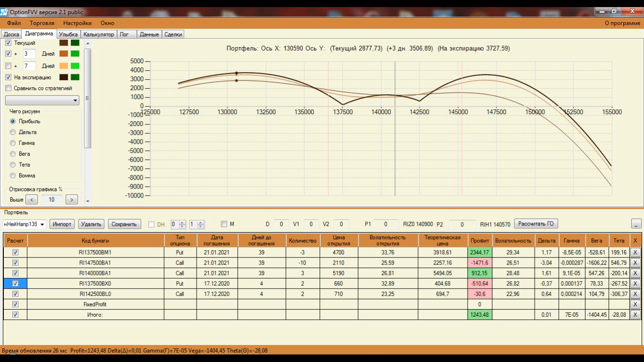Select the Вега radio button

coord(13,154)
